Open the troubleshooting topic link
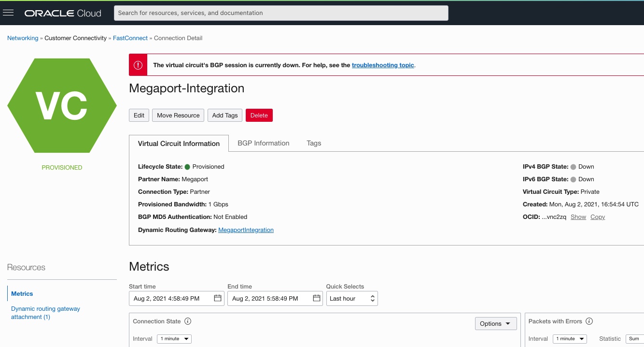 (383, 65)
